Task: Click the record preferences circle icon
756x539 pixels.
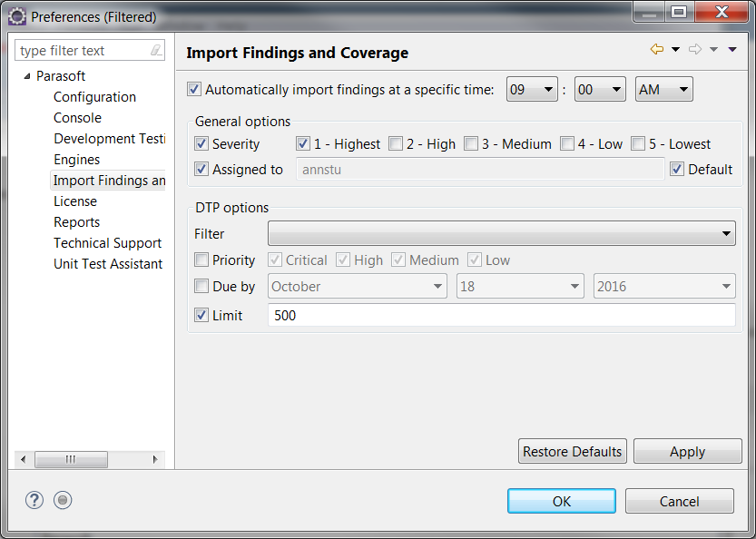Action: (63, 500)
